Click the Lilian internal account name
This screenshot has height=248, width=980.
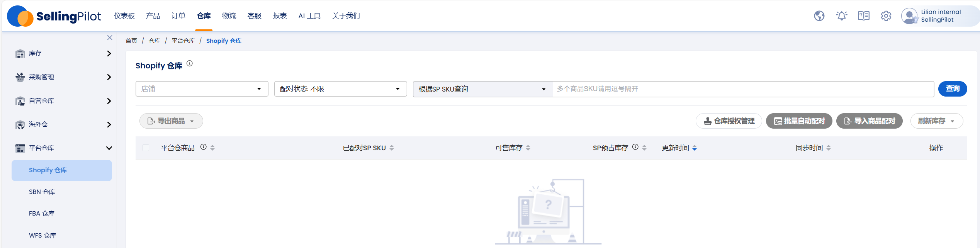(941, 12)
